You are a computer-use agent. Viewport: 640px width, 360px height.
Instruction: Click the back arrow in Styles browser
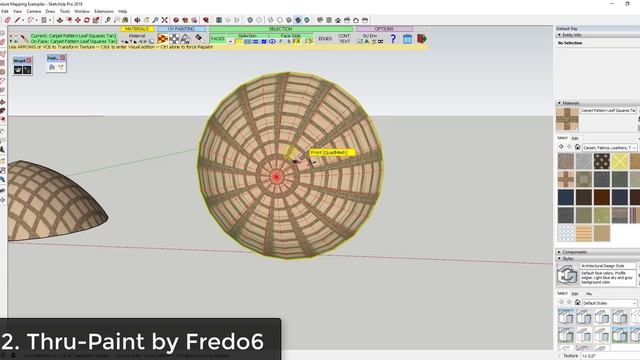pos(561,302)
